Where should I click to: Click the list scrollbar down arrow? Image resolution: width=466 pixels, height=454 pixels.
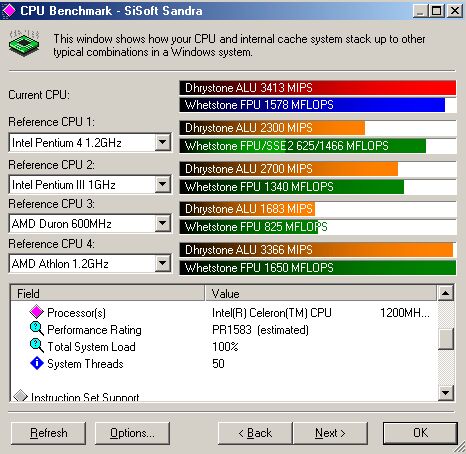[x=446, y=393]
